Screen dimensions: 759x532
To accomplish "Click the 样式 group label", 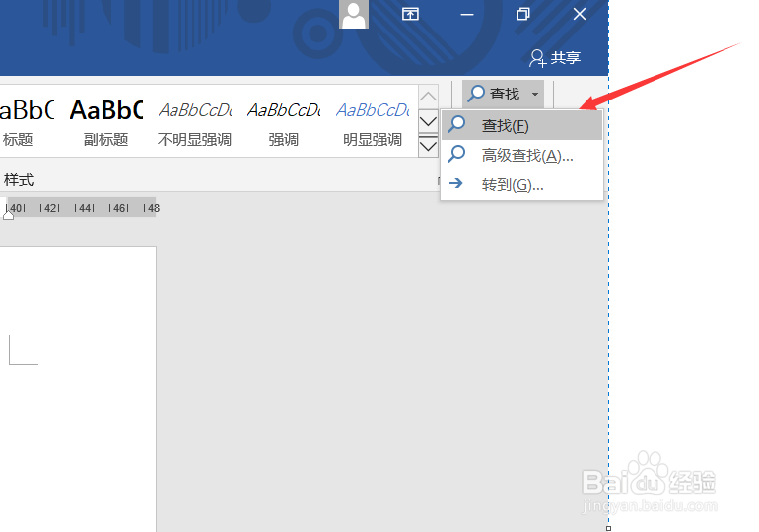I will click(19, 180).
